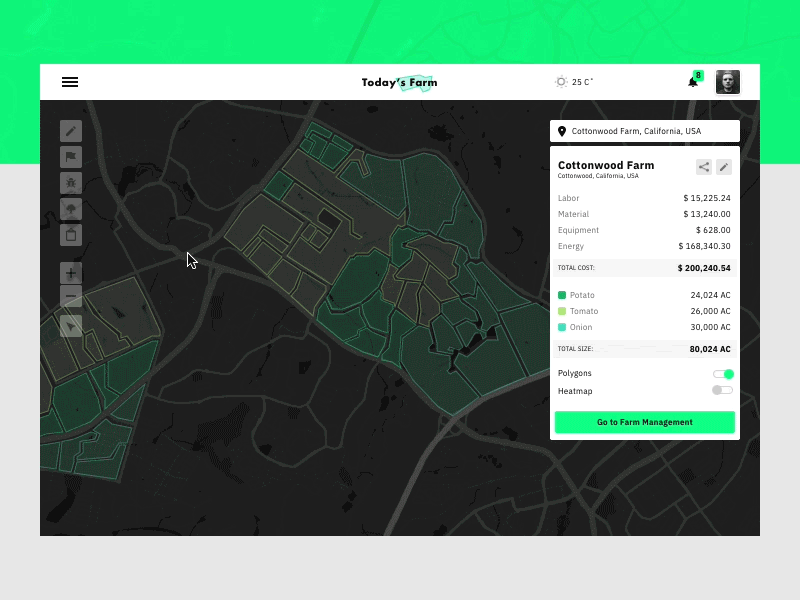Select the flag marker tool
This screenshot has height=600, width=800.
[70, 157]
